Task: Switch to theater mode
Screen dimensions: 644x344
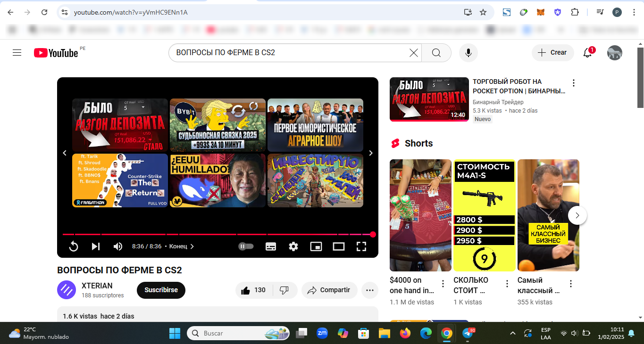Action: (339, 246)
